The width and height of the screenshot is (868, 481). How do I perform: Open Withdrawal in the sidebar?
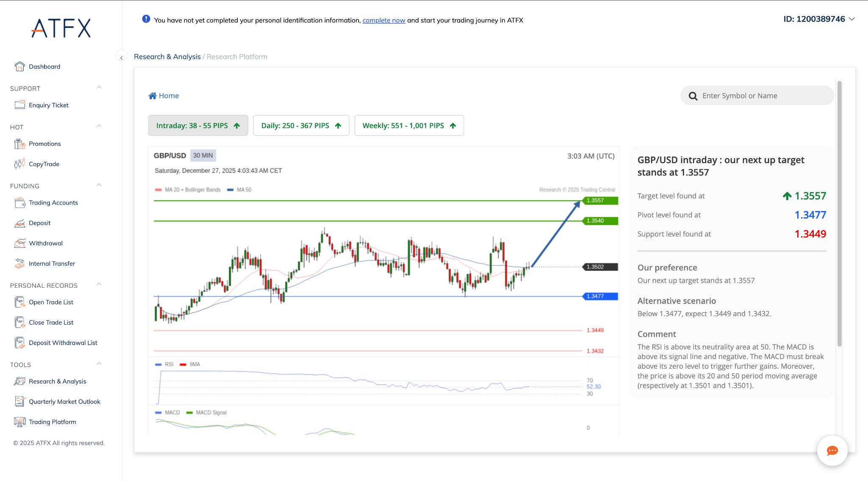click(x=46, y=243)
